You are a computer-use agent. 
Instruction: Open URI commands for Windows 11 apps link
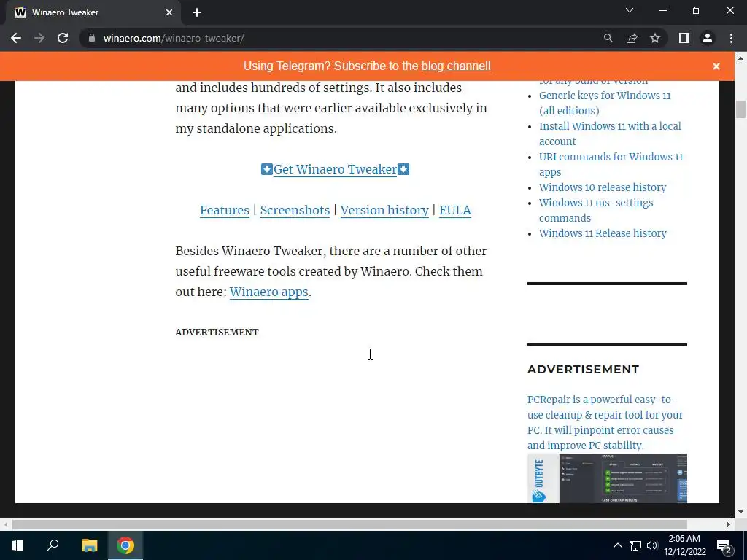point(611,164)
